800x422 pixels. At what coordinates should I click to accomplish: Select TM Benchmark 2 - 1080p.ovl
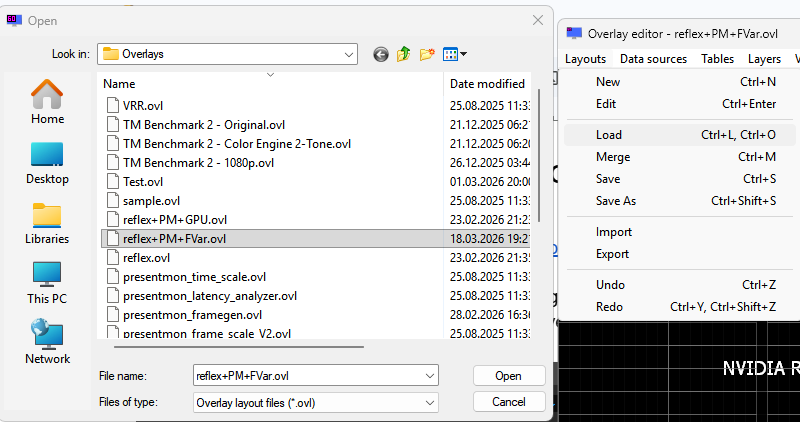click(x=198, y=162)
